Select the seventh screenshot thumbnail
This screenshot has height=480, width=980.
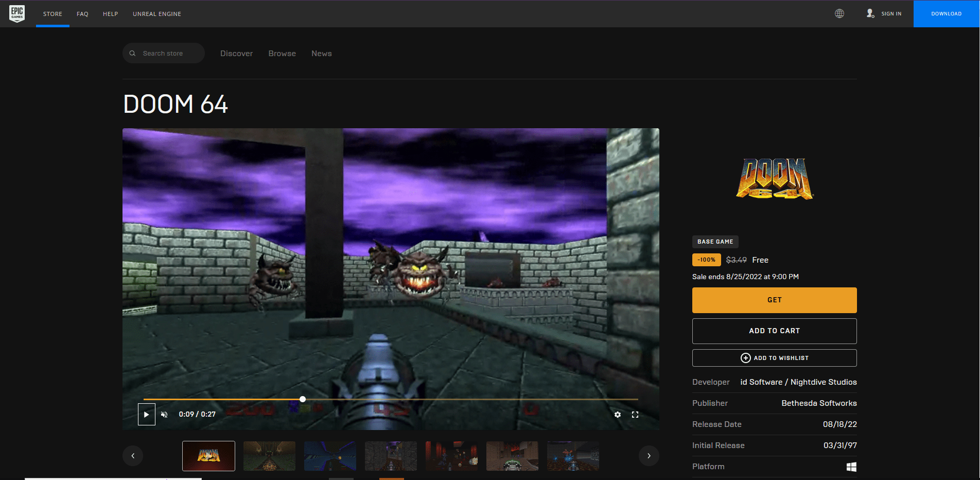tap(573, 456)
